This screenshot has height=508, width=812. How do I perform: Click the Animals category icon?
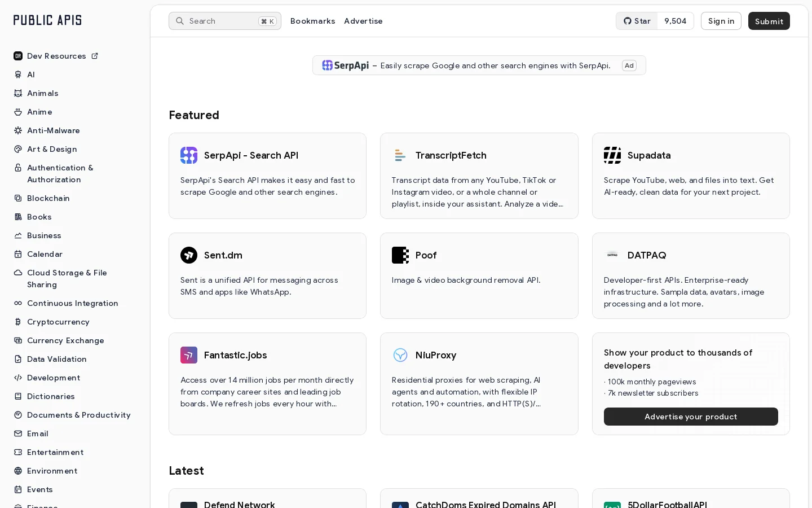18,93
